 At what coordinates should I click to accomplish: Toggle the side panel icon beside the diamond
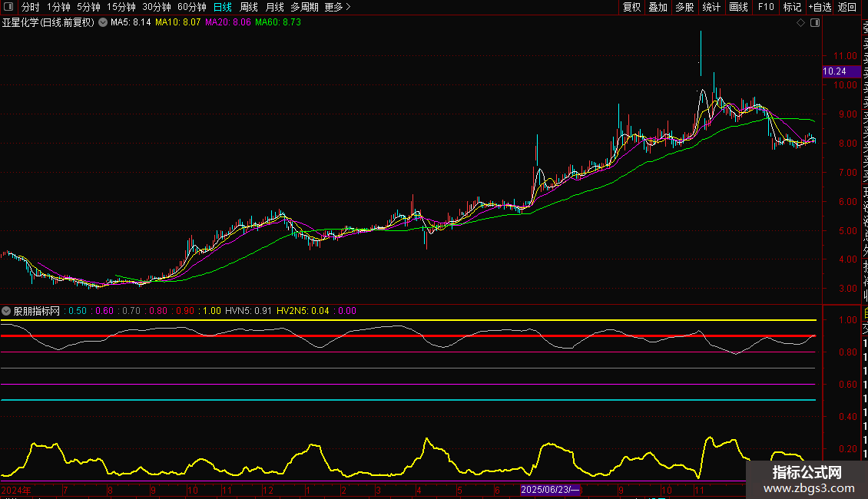(x=815, y=23)
